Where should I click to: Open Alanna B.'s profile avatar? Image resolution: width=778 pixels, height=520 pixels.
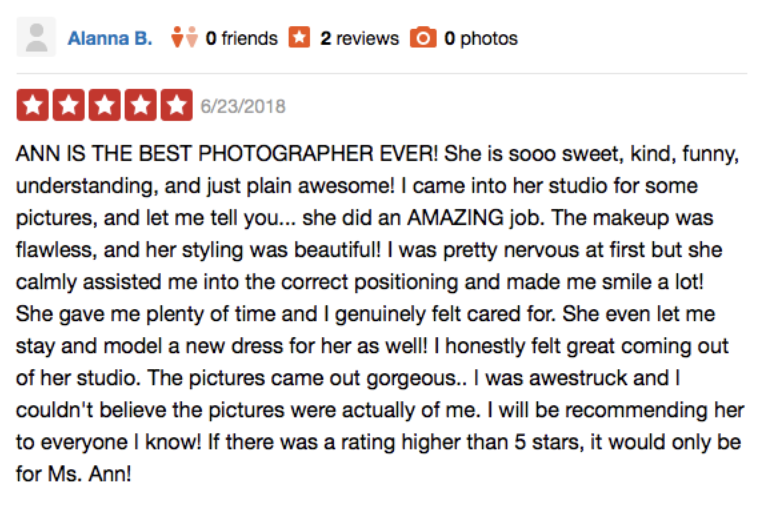(36, 37)
